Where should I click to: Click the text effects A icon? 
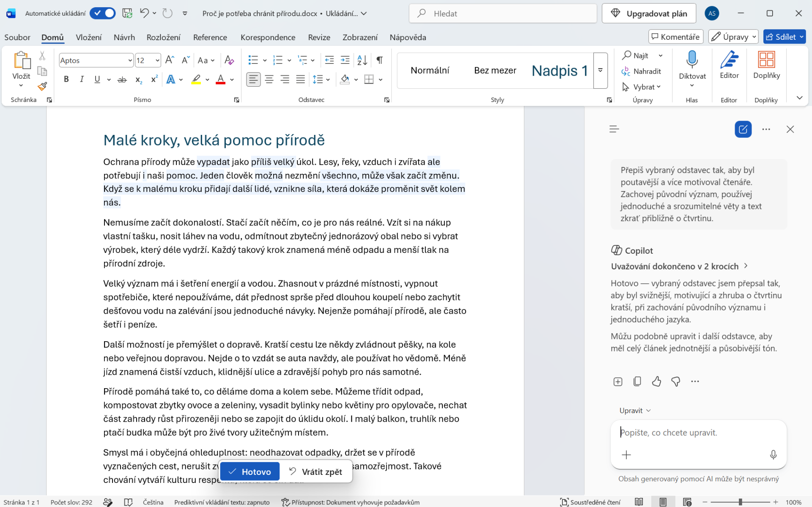(x=171, y=79)
